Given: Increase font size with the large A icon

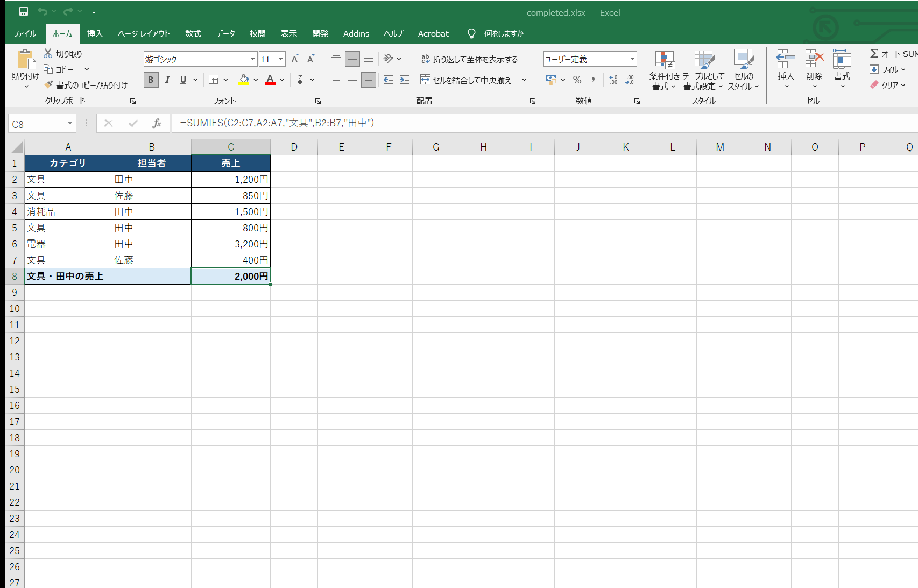Looking at the screenshot, I should click(295, 59).
